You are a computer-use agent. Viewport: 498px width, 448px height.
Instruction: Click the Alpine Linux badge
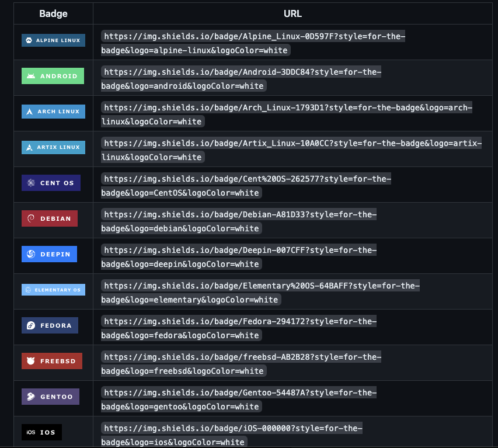pyautogui.click(x=53, y=40)
